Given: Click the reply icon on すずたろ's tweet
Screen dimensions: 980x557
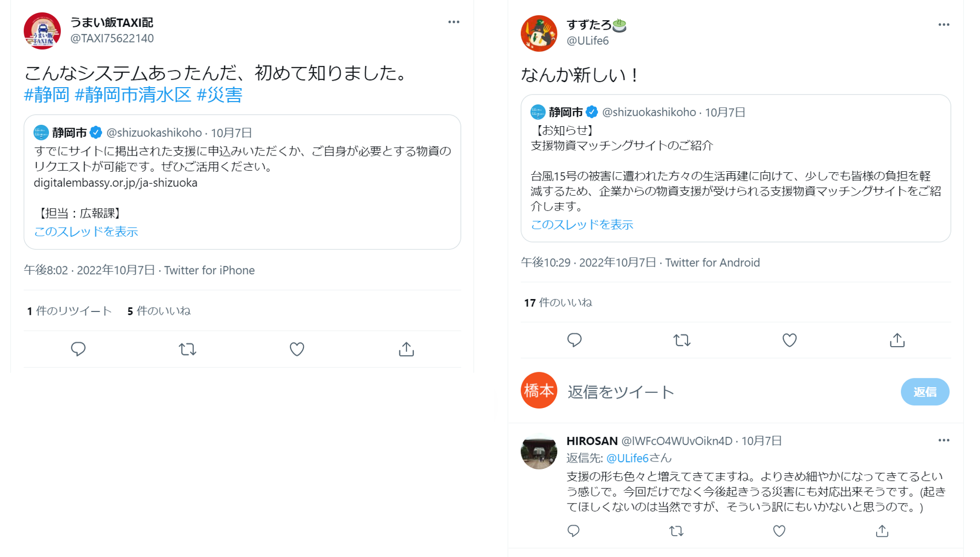Looking at the screenshot, I should (x=574, y=341).
